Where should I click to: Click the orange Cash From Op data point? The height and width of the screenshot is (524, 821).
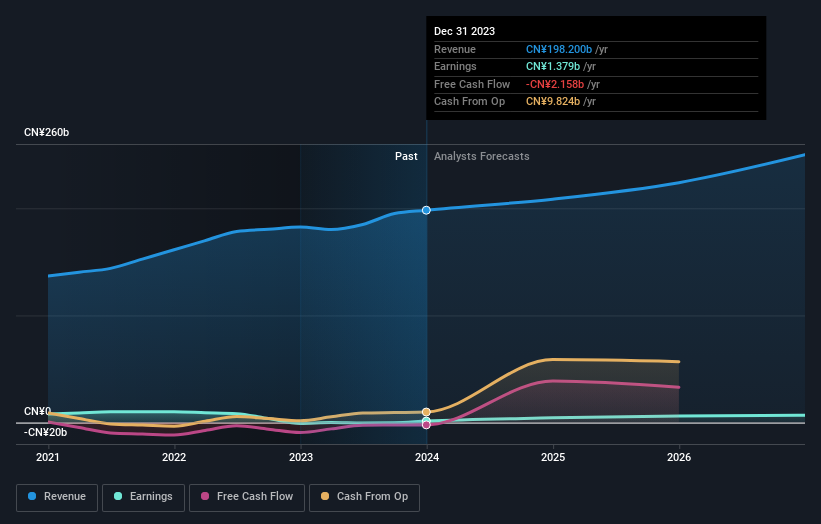426,412
